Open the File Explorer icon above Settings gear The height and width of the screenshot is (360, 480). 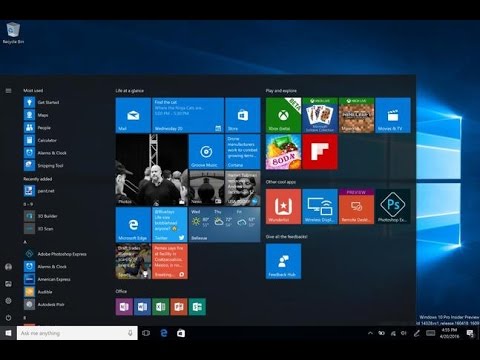point(8,284)
